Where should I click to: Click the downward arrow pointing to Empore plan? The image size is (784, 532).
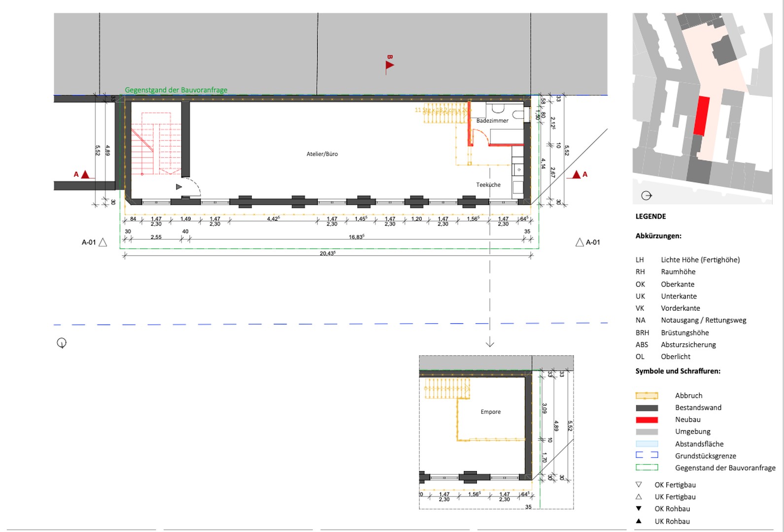(490, 343)
